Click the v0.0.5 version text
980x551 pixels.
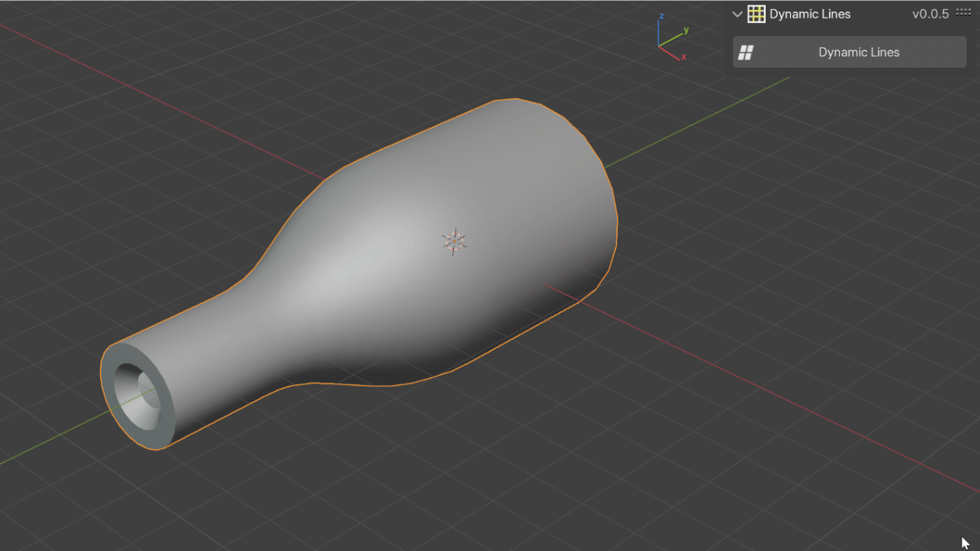(930, 14)
